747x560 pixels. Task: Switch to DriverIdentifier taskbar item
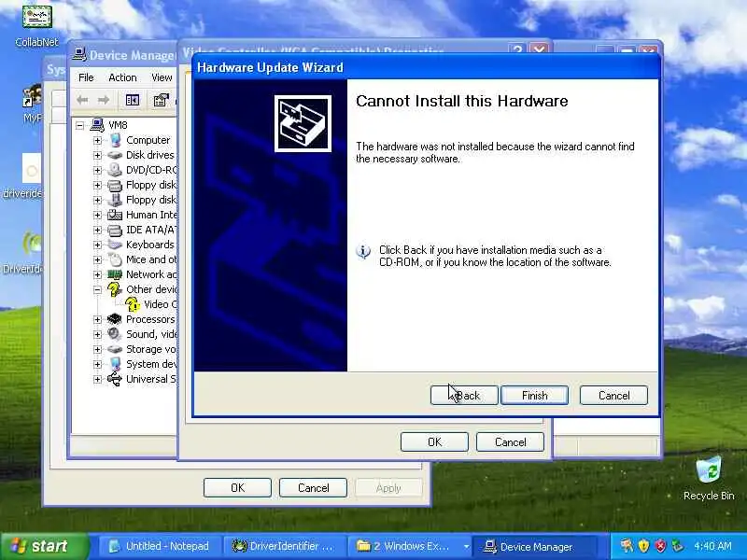[x=284, y=546]
